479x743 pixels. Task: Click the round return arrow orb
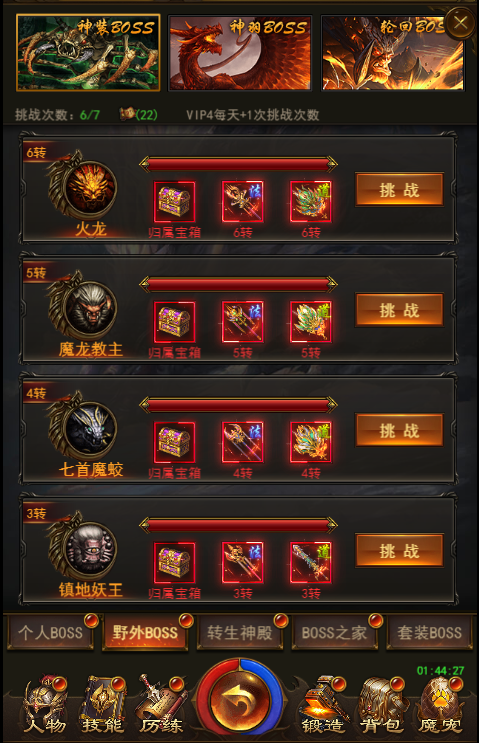(240, 699)
